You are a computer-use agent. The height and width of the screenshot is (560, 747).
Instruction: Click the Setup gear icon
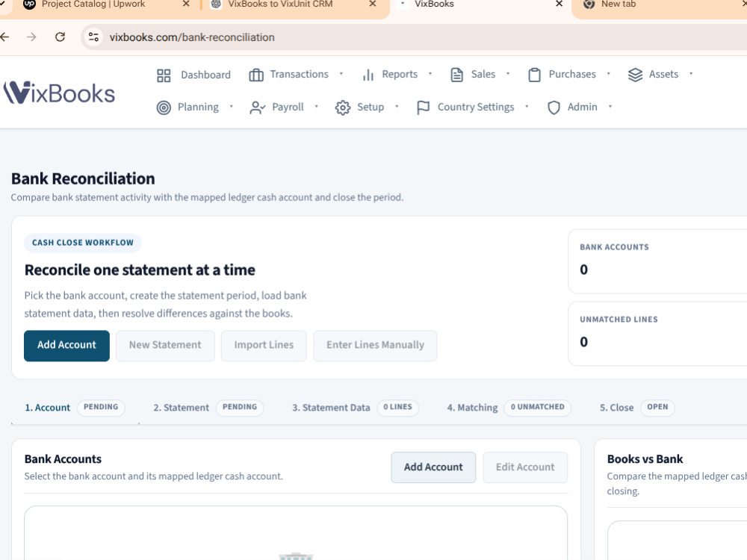(343, 108)
